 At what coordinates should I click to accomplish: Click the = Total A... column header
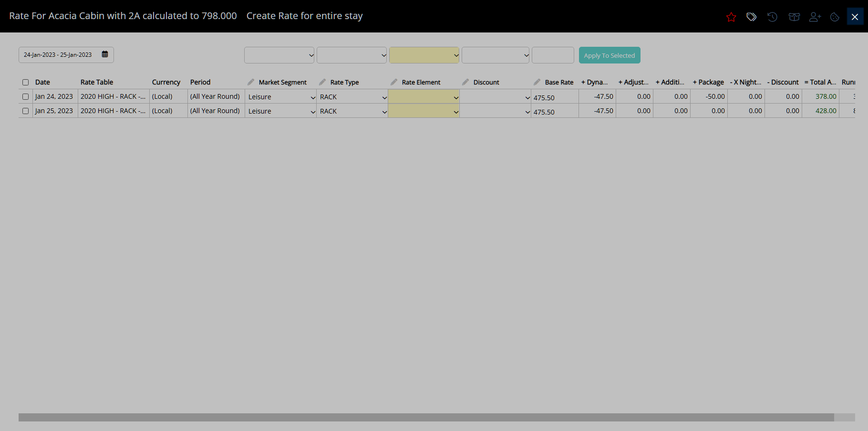click(820, 82)
